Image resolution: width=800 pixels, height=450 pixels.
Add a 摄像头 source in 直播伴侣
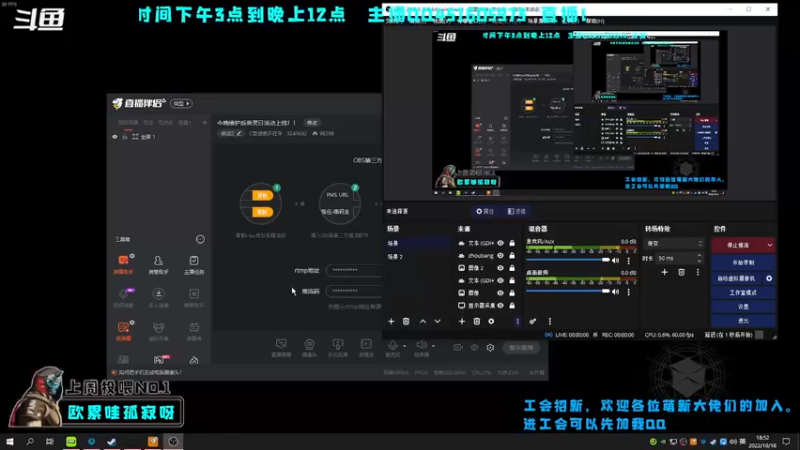point(309,348)
